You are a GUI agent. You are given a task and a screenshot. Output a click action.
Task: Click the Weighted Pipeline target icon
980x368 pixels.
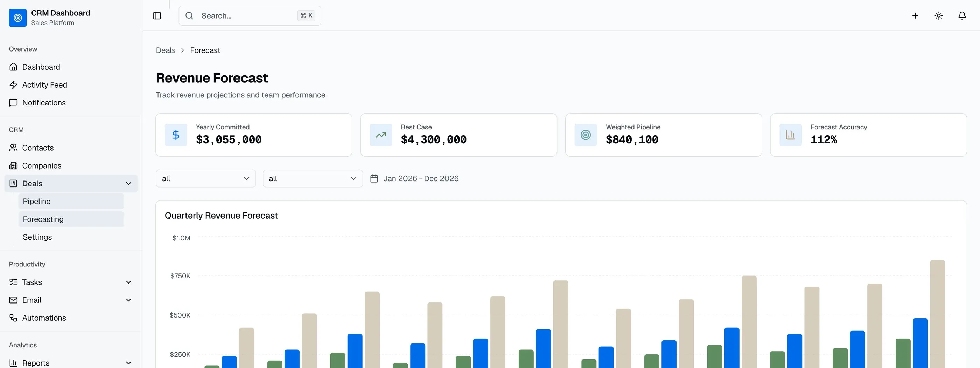tap(586, 135)
